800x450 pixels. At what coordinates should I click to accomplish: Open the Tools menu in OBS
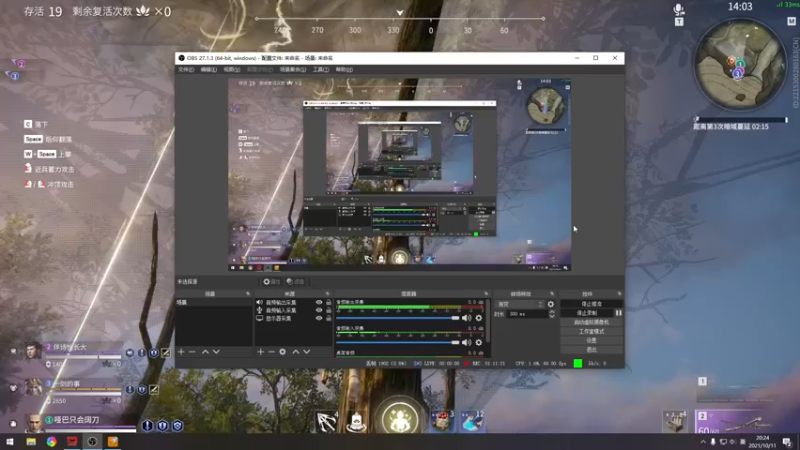coord(320,69)
